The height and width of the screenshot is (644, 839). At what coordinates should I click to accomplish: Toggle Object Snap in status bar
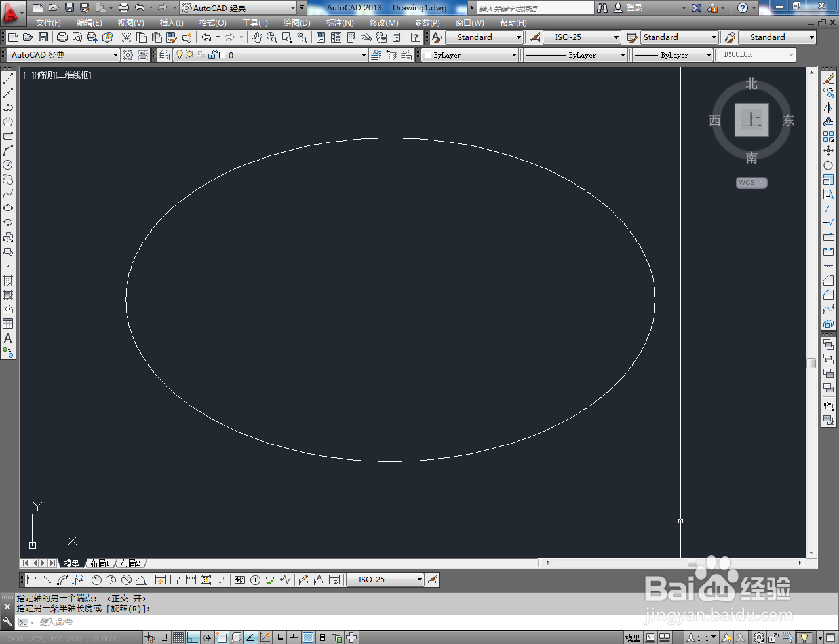[222, 637]
